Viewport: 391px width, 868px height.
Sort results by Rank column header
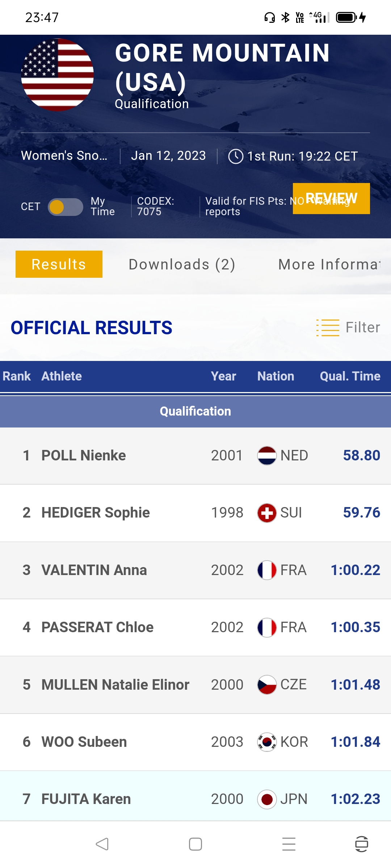(17, 376)
